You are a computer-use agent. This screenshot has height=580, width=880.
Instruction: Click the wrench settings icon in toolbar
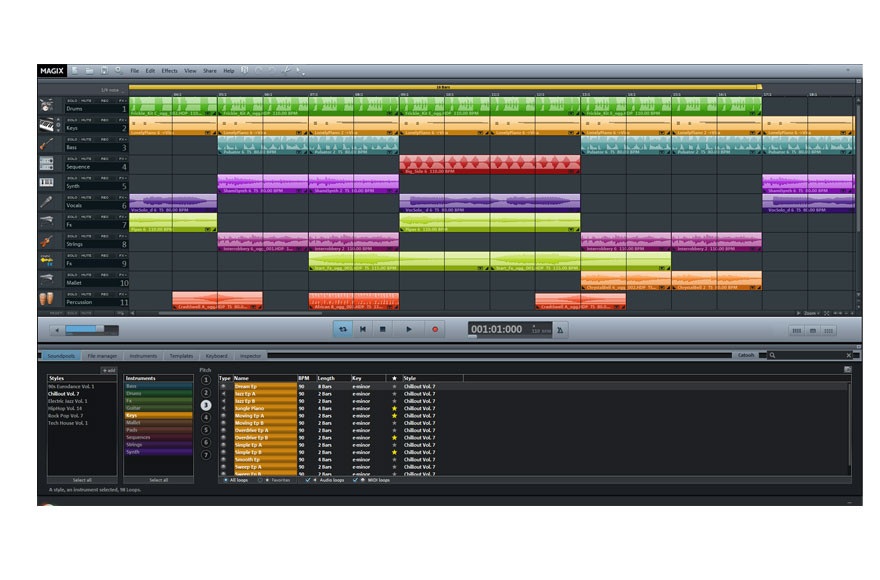coord(286,70)
